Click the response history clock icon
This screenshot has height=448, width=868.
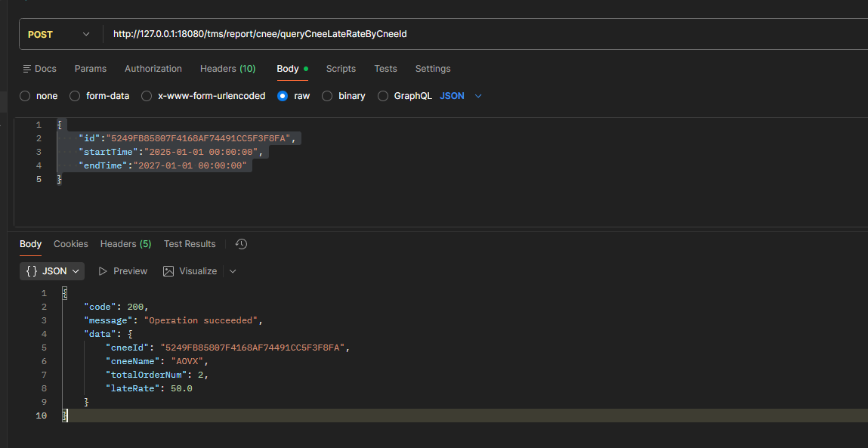[241, 244]
